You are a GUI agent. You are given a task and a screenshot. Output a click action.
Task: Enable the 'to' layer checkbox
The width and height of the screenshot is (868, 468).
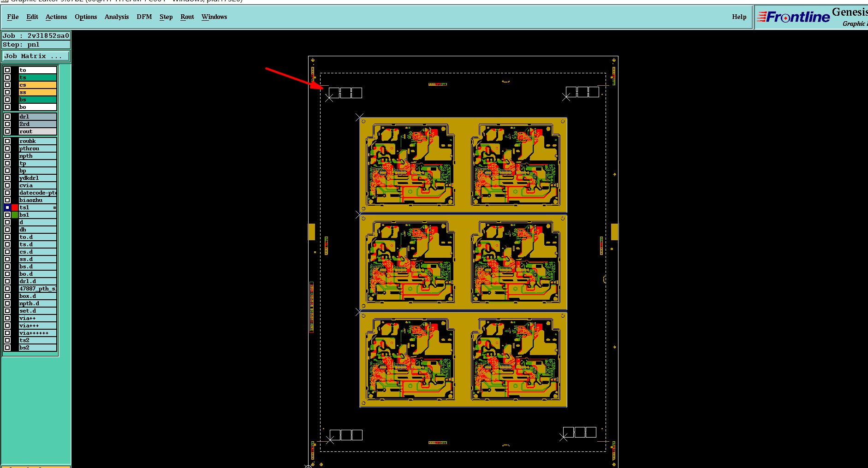click(x=7, y=70)
